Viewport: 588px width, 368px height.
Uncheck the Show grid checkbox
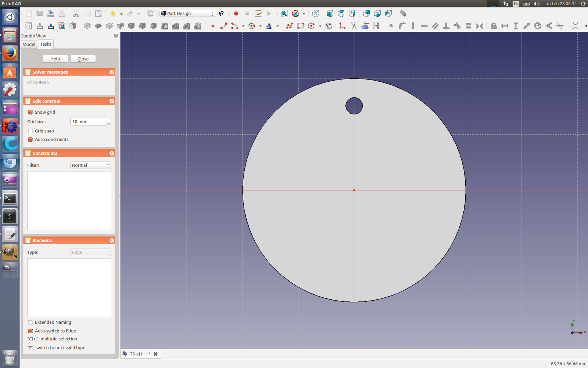point(31,112)
